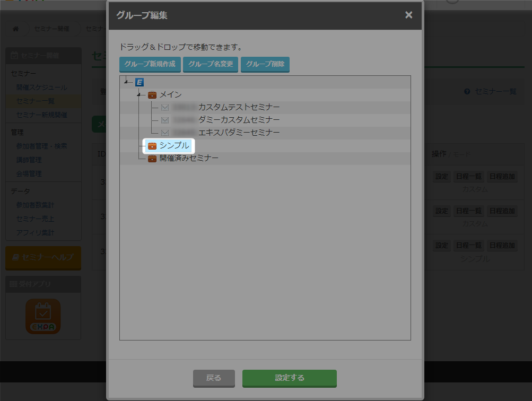Open 参加者数集計 in sidebar
532x401 pixels.
36,205
